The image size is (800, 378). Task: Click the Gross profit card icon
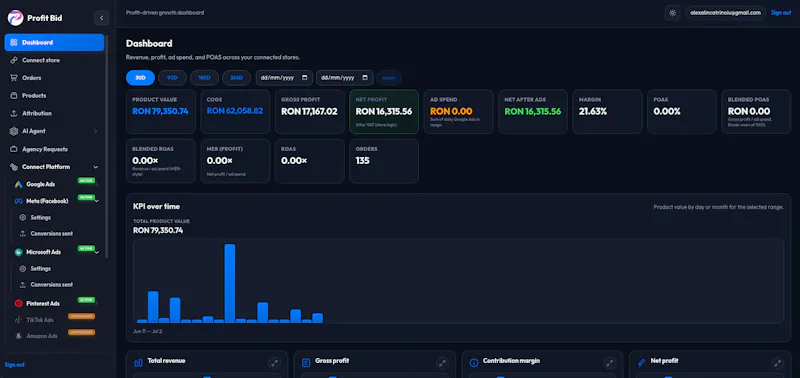coord(306,363)
